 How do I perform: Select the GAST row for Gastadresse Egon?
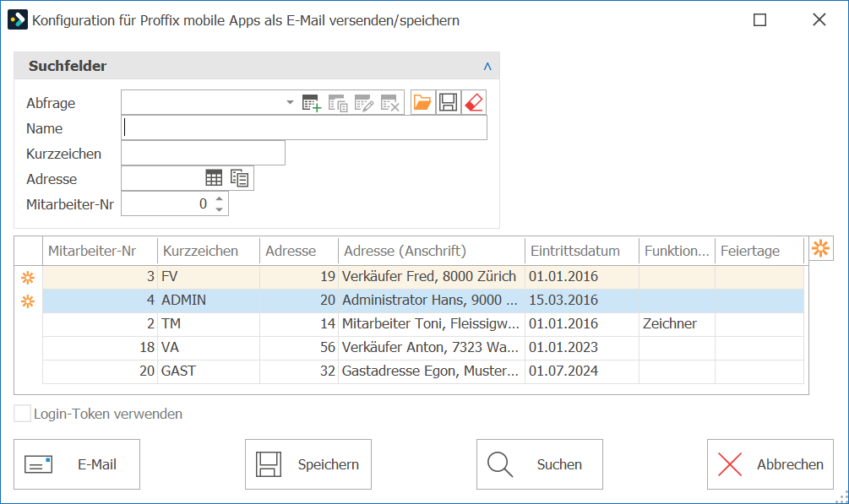423,371
